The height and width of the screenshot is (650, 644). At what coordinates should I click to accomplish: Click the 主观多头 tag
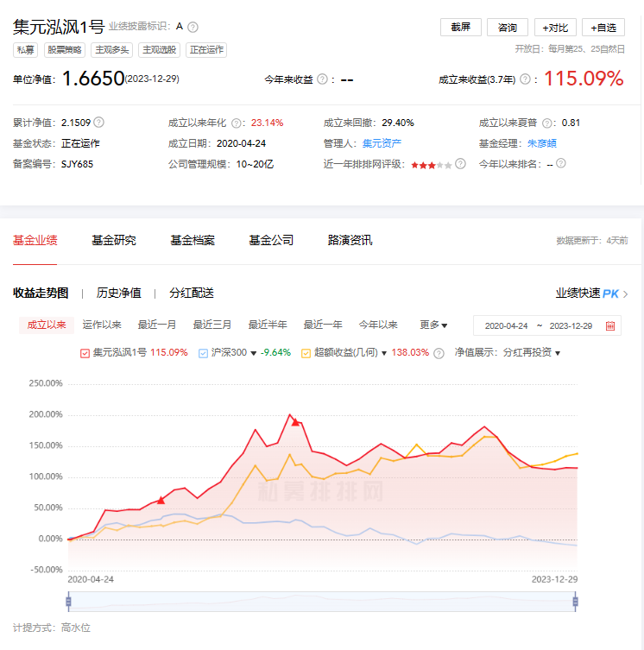pos(112,50)
